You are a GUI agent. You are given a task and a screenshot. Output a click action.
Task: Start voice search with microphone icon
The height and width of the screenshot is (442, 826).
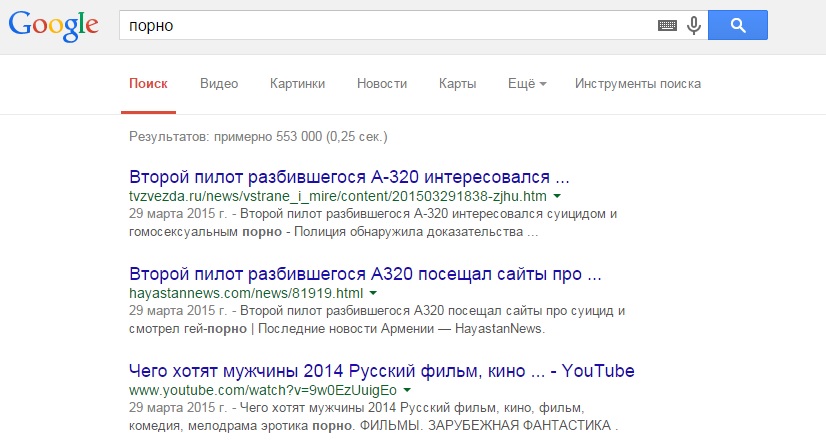[x=694, y=25]
